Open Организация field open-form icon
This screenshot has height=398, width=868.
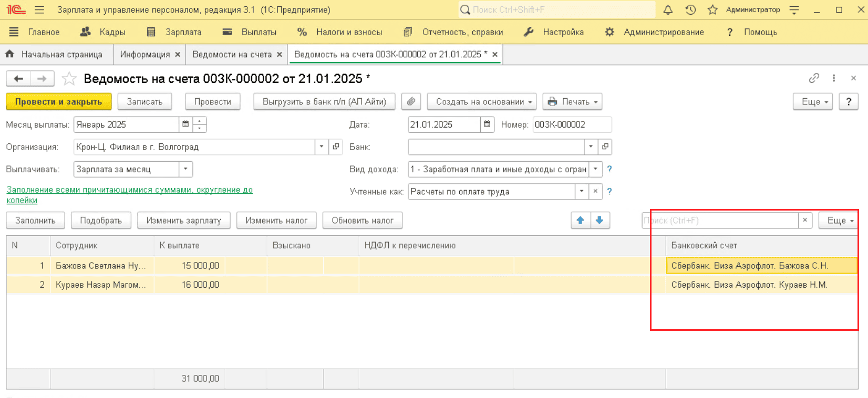click(336, 147)
